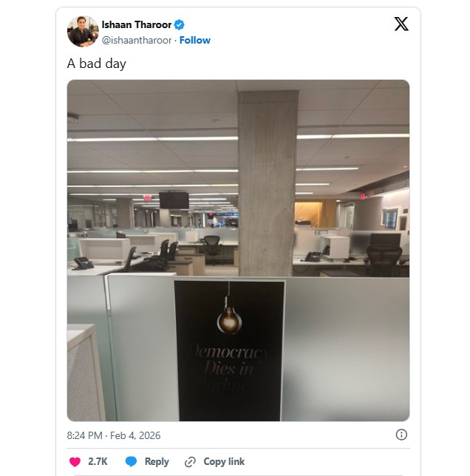Click the Reply text button
This screenshot has width=470, height=476.
(157, 461)
